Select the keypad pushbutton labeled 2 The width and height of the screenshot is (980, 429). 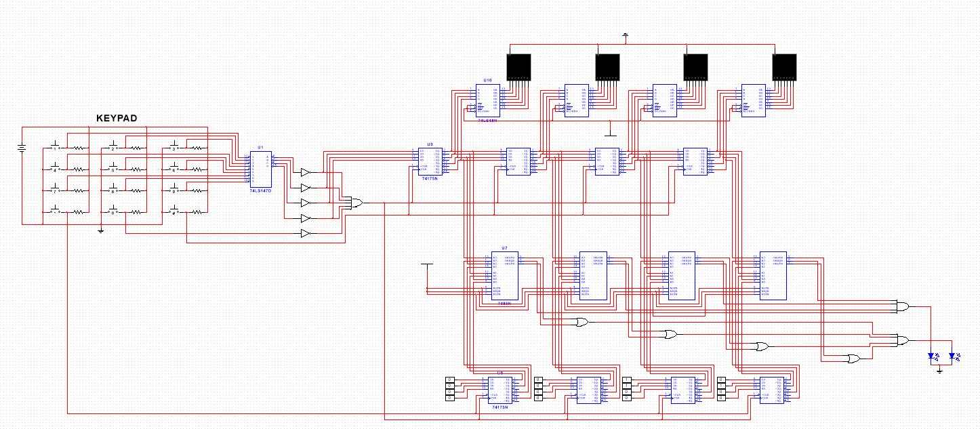pyautogui.click(x=113, y=145)
